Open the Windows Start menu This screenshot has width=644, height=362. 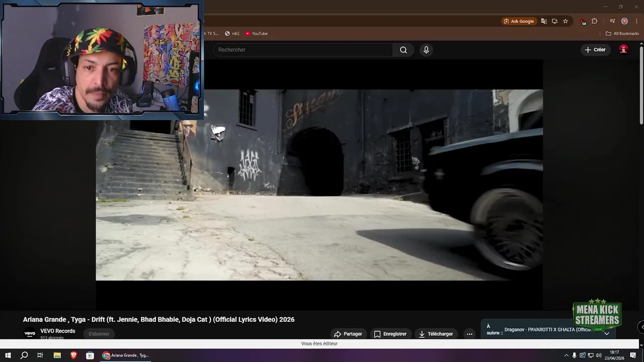(8, 355)
